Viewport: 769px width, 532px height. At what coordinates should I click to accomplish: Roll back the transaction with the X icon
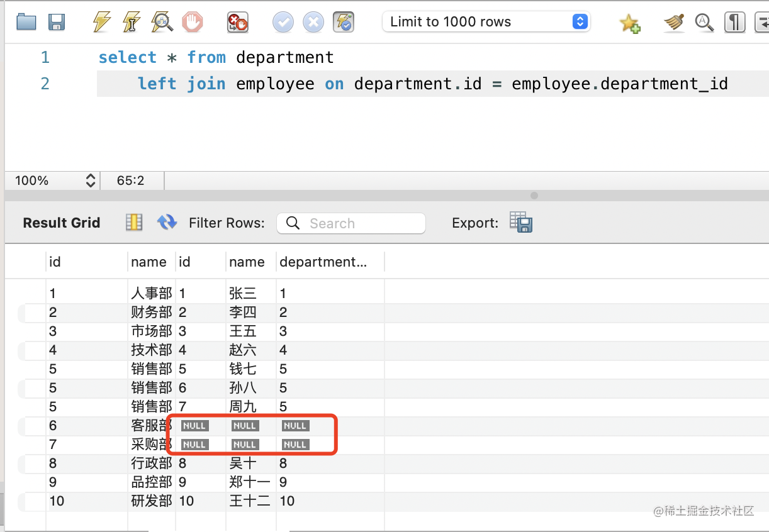point(313,23)
